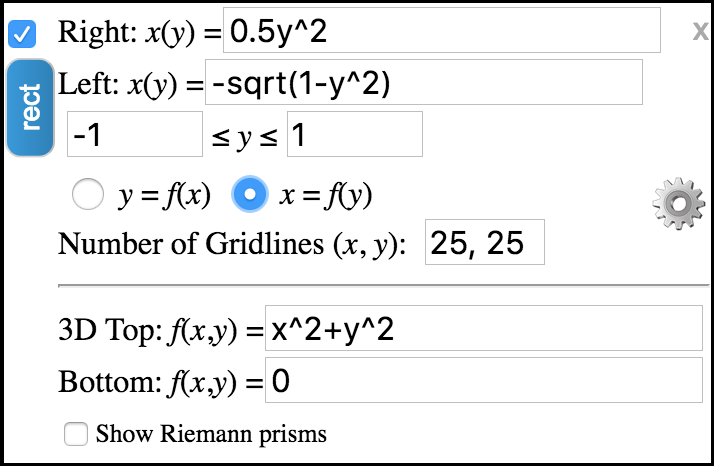
Task: Enable Show Riemann prisms checkbox
Action: click(x=76, y=434)
